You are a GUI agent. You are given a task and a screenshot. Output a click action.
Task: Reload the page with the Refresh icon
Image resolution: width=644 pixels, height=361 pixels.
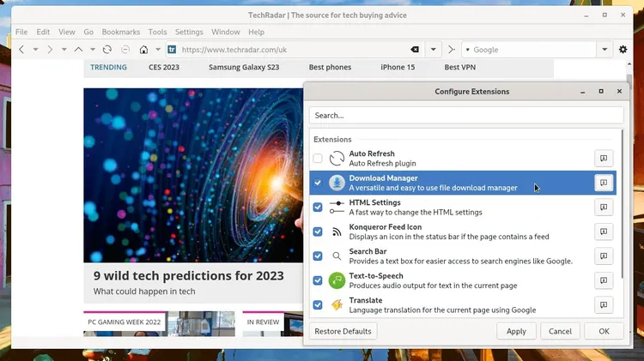[x=107, y=50]
